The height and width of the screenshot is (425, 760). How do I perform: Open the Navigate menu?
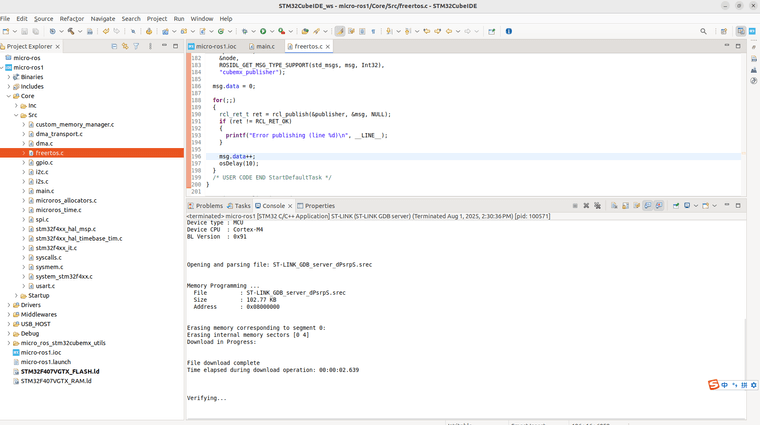tap(103, 19)
